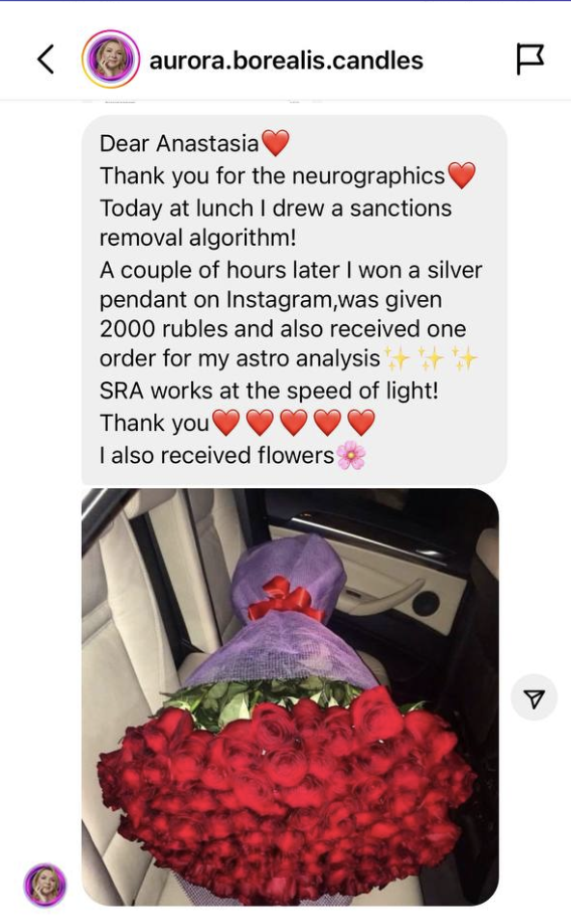The width and height of the screenshot is (571, 924).
Task: Tap the 'Dear Anastasia' greeting text
Action: (x=179, y=143)
